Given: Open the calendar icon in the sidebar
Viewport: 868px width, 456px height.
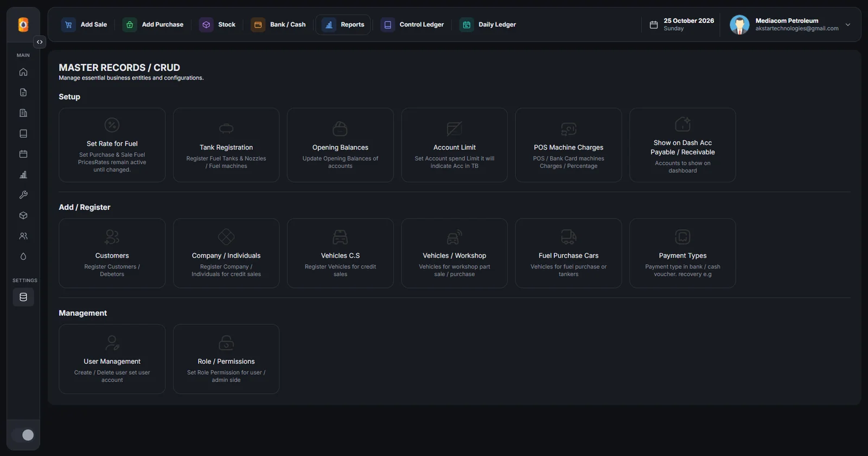Looking at the screenshot, I should point(23,154).
